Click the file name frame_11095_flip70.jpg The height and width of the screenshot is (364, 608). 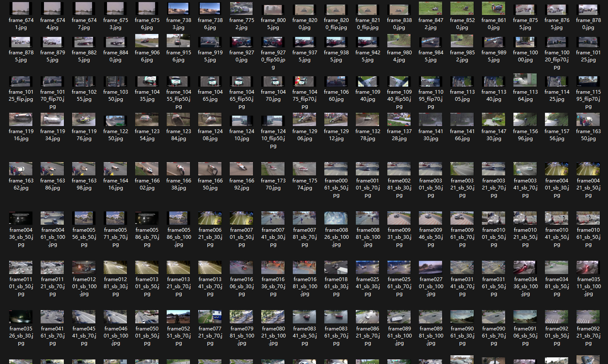click(430, 99)
